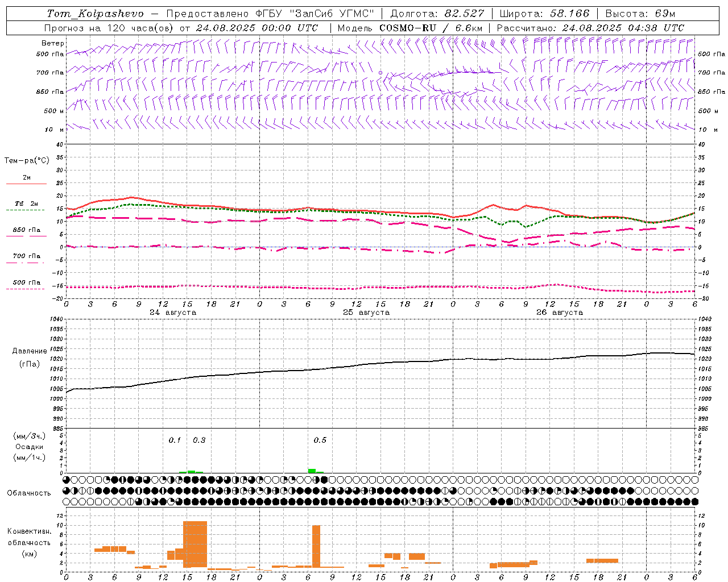
Task: Click the 25 августа date label
Action: [x=366, y=313]
